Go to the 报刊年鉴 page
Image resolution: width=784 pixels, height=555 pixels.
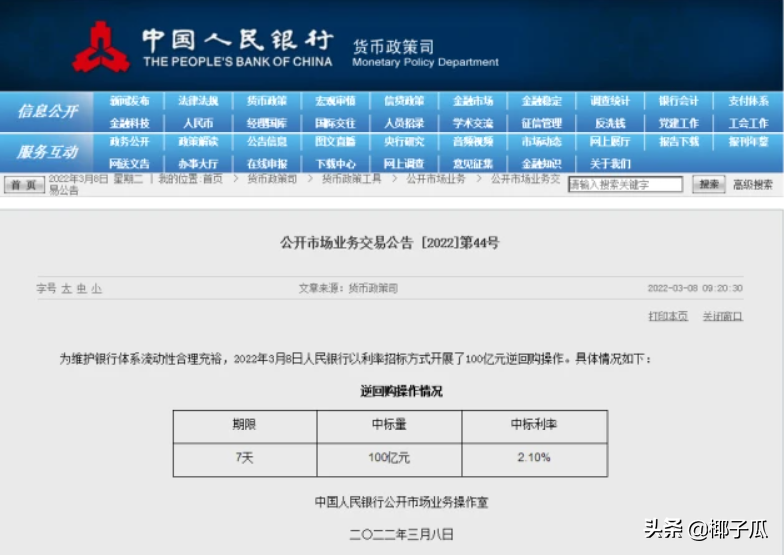748,142
